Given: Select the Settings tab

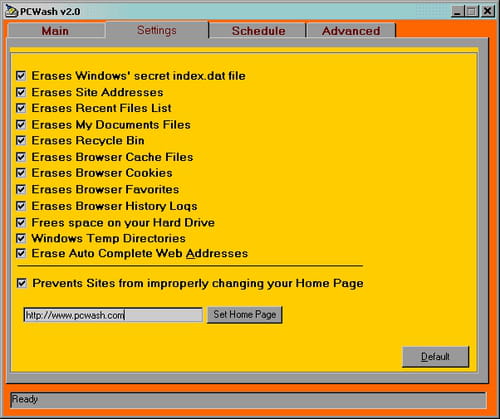Looking at the screenshot, I should (x=157, y=30).
